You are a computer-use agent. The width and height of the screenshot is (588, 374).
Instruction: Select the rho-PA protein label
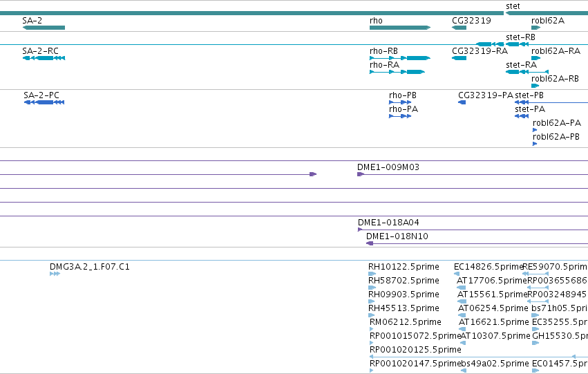pos(404,109)
